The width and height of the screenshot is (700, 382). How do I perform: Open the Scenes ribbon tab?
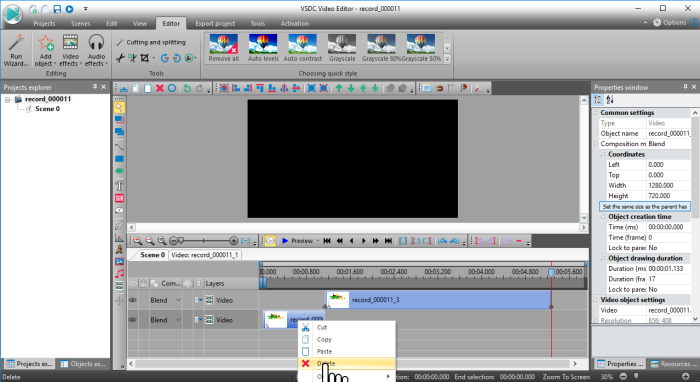(80, 24)
